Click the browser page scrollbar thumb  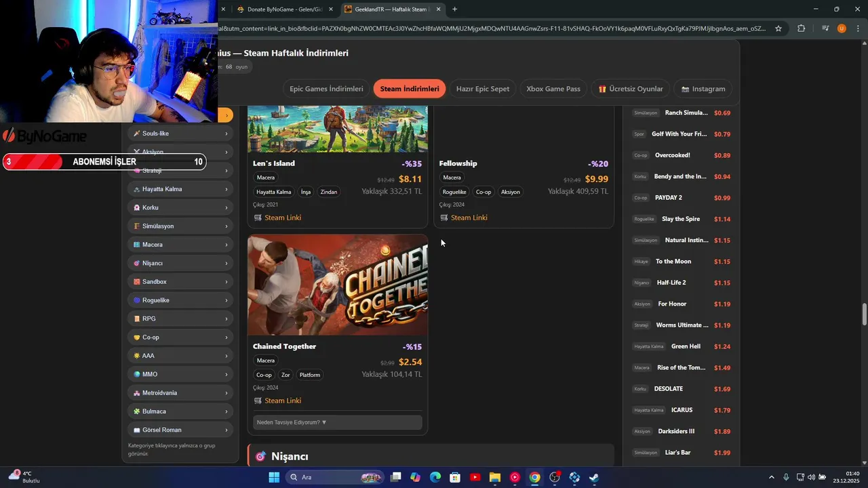point(864,314)
